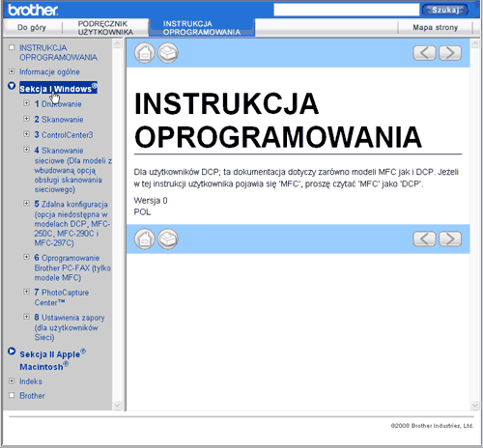
Task: Click the top home icon
Action: click(145, 53)
